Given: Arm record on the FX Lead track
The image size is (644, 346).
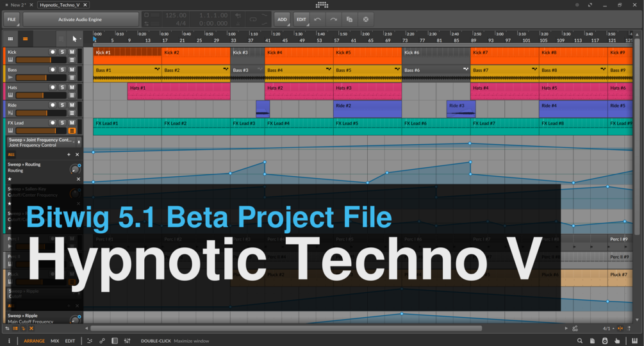Looking at the screenshot, I should [53, 123].
